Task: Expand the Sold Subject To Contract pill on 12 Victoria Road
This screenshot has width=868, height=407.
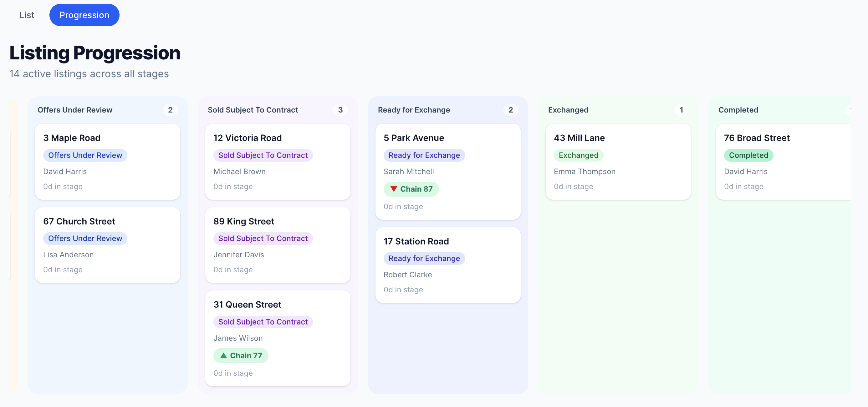Action: 263,155
